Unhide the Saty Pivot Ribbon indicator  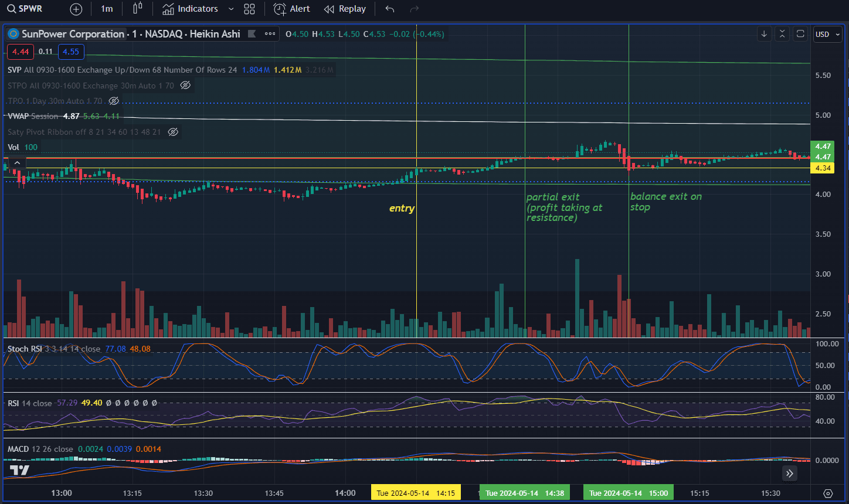[173, 132]
